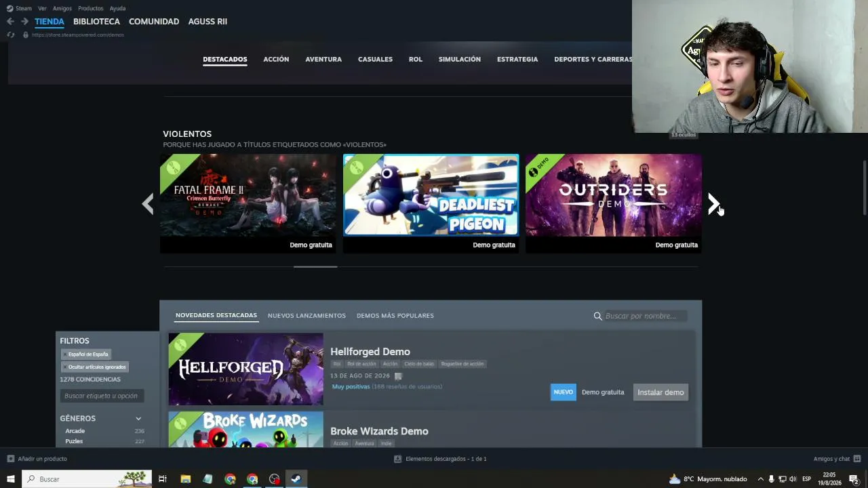Select the Rol category tab
Image resolution: width=868 pixels, height=488 pixels.
pos(416,60)
